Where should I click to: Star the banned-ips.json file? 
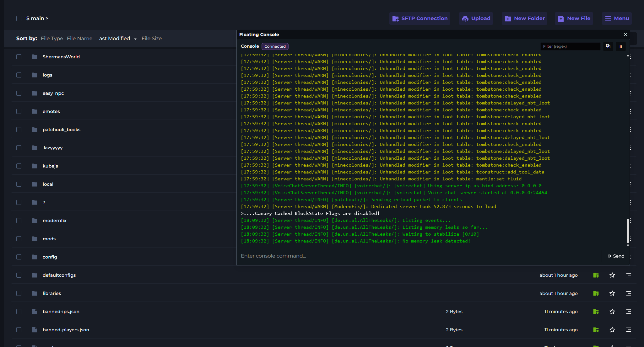tap(612, 312)
